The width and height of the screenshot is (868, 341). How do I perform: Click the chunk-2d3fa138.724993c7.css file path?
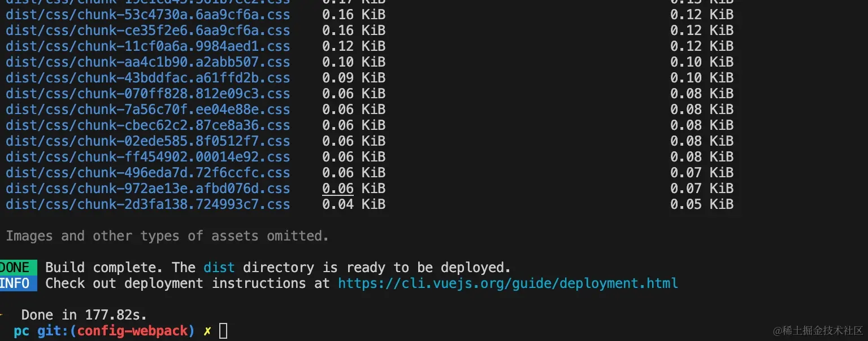(x=147, y=204)
